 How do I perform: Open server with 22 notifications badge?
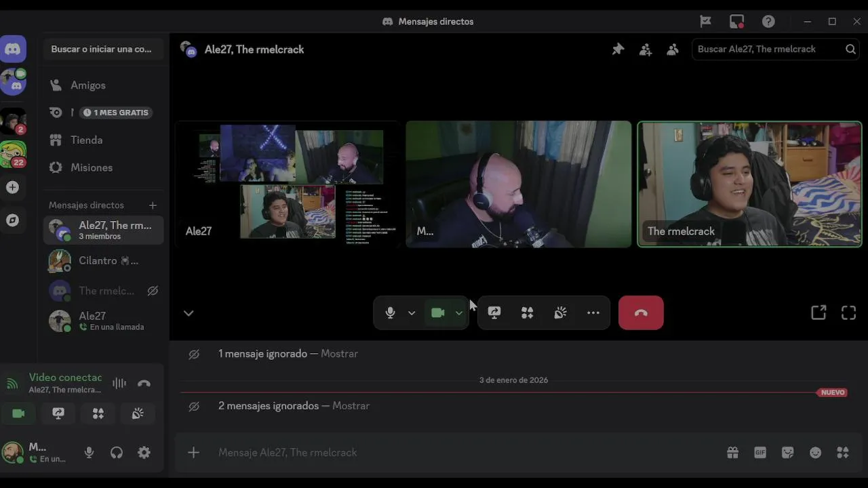[13, 154]
